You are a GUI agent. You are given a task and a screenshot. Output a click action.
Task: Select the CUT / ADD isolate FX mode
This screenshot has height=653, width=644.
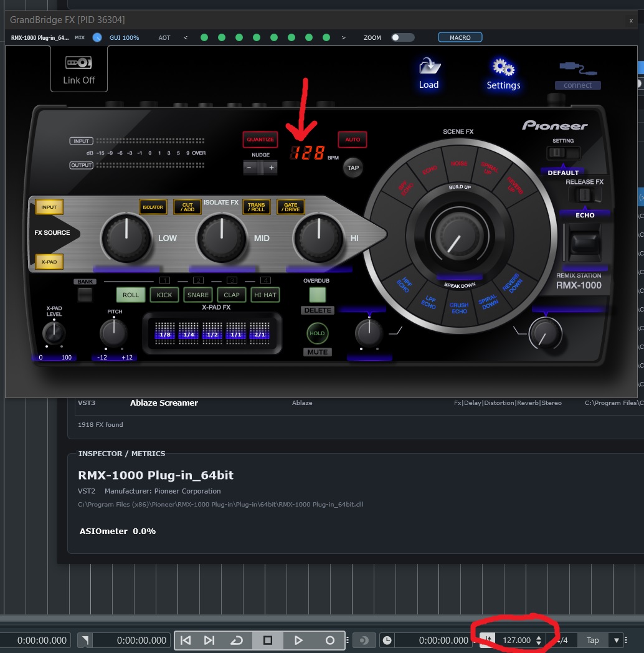(x=187, y=207)
